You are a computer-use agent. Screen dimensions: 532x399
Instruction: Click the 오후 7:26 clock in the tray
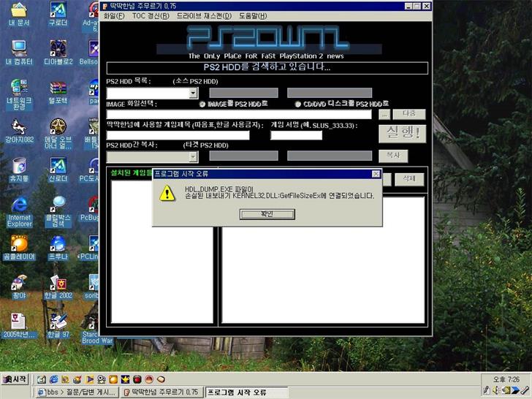[506, 379]
